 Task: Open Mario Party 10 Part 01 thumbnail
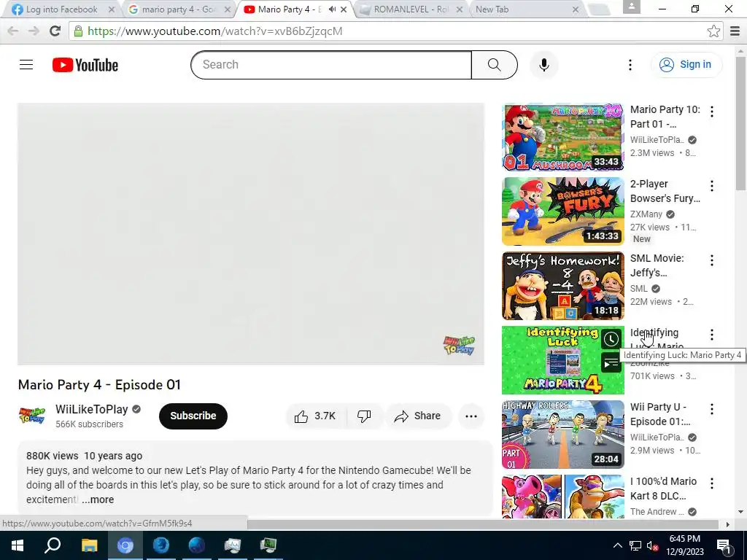pos(562,137)
